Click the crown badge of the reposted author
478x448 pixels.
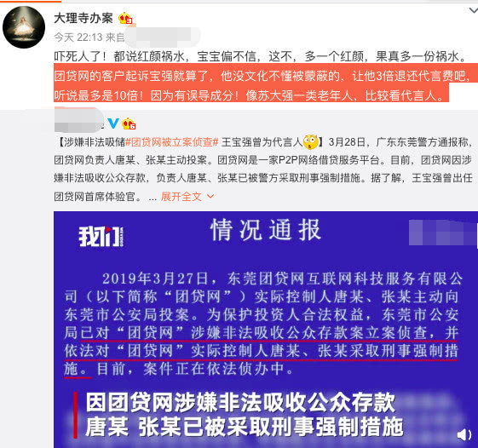click(x=129, y=123)
